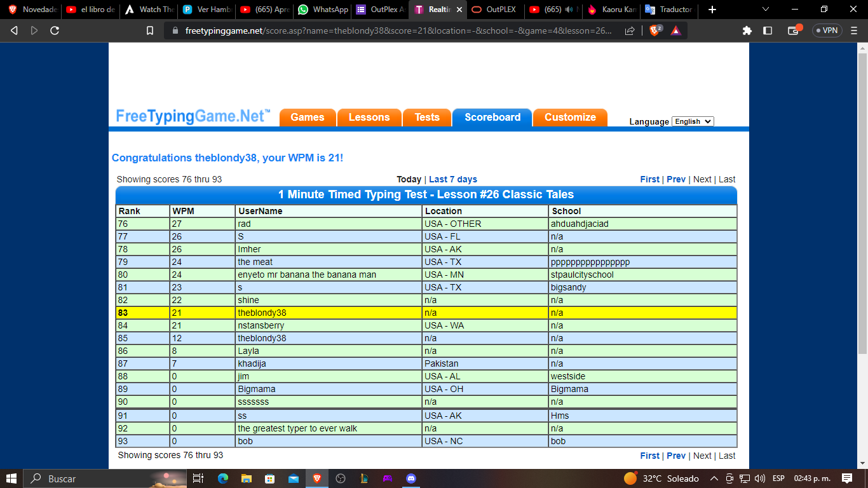Open Microsoft Edge from taskbar
Image resolution: width=868 pixels, height=488 pixels.
(222, 478)
